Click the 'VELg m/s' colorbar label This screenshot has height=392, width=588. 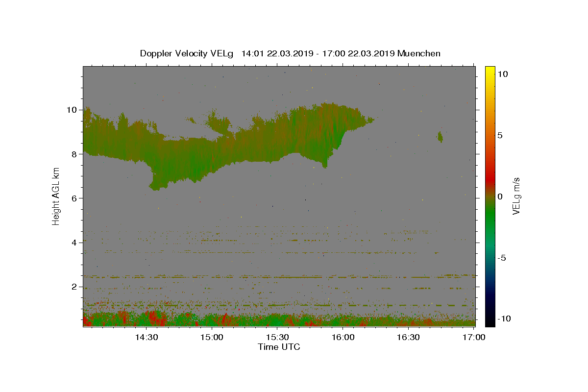(x=516, y=196)
